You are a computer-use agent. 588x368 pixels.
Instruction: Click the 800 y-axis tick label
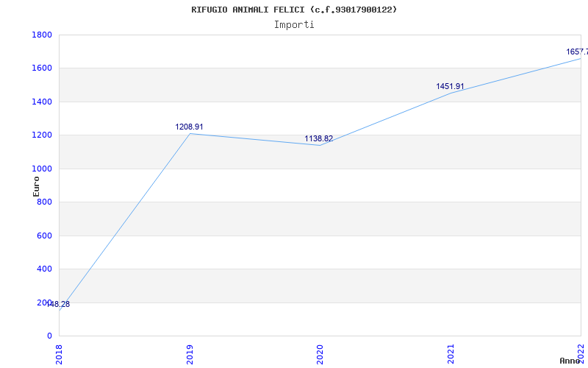(x=45, y=202)
